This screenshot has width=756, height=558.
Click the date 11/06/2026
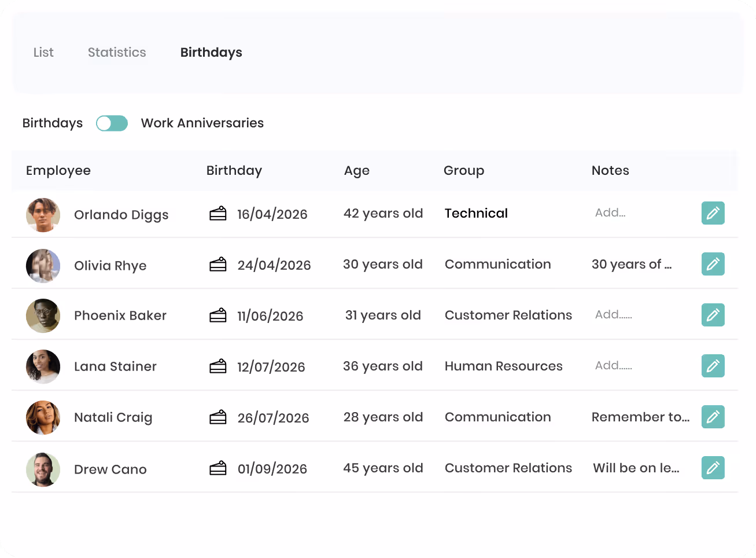[270, 316]
